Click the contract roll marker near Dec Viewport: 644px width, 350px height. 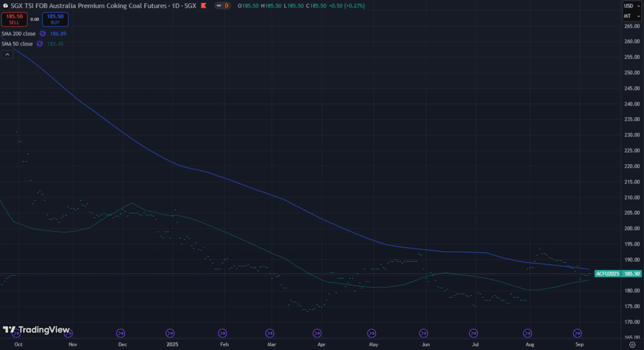click(x=121, y=333)
